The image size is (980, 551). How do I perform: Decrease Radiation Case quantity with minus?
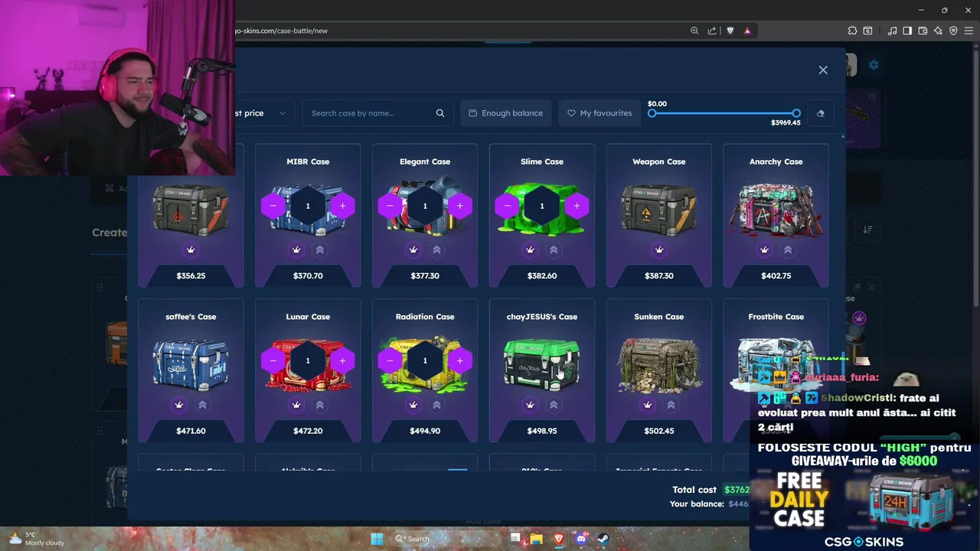(x=390, y=360)
